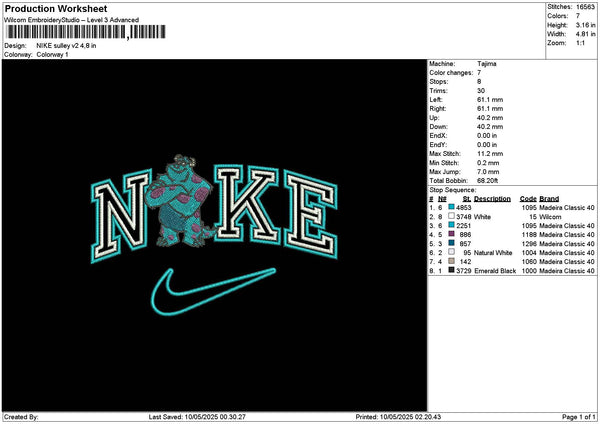
Task: Click the 'Created By:' footer label
Action: coord(21,417)
